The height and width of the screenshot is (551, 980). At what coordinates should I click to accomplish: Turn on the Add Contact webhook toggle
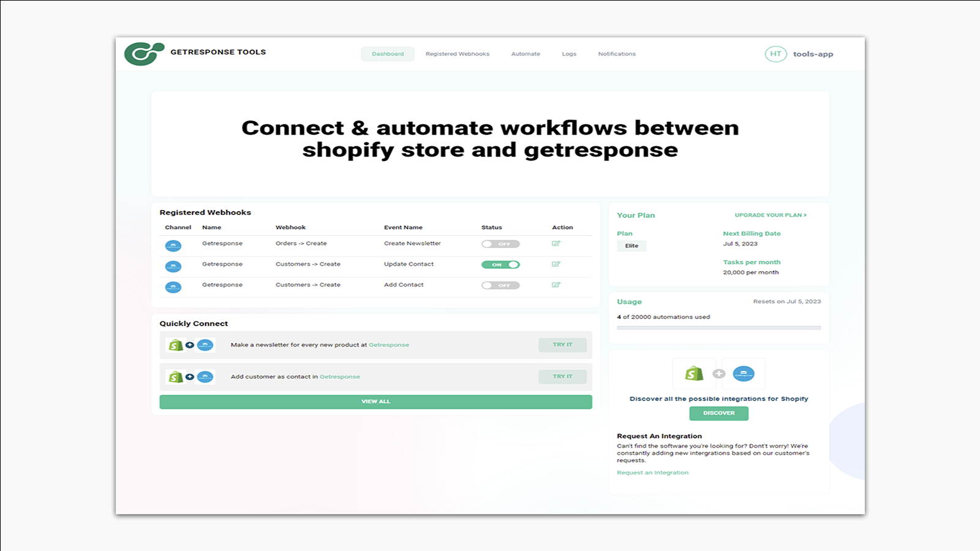click(x=500, y=285)
